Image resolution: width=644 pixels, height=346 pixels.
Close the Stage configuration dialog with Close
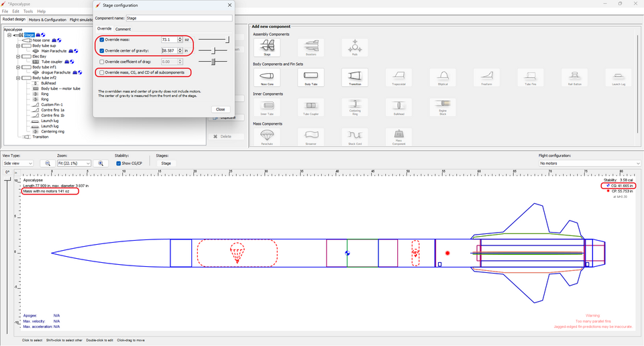[x=221, y=109]
